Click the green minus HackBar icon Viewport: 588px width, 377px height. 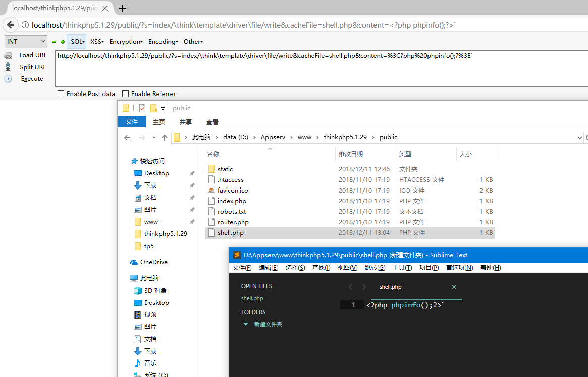click(54, 42)
